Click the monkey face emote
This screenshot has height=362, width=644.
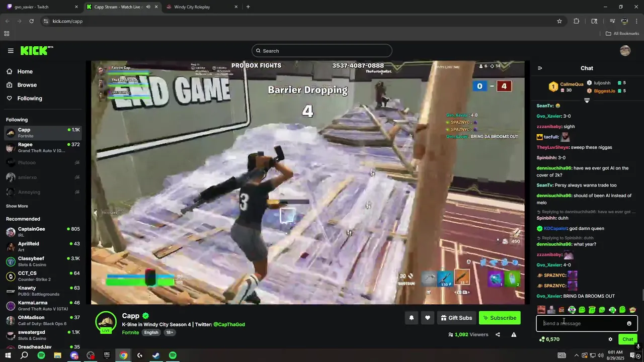tap(632, 310)
